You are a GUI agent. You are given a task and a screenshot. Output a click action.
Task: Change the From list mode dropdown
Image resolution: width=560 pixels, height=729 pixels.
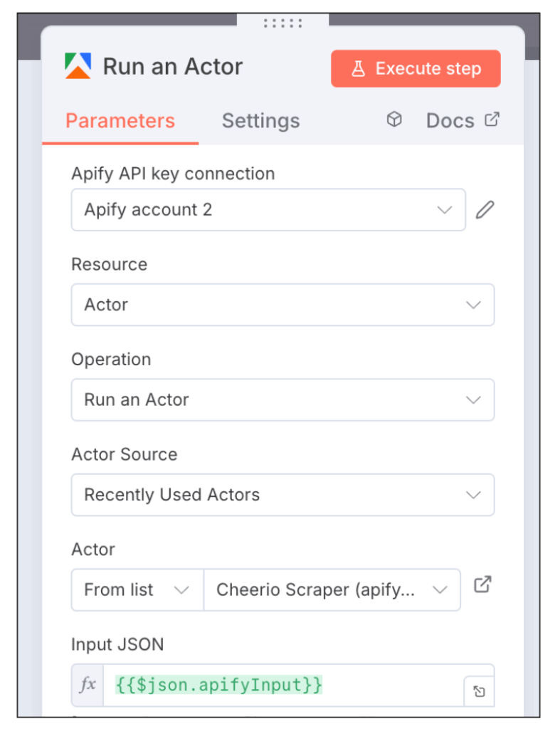click(x=137, y=589)
